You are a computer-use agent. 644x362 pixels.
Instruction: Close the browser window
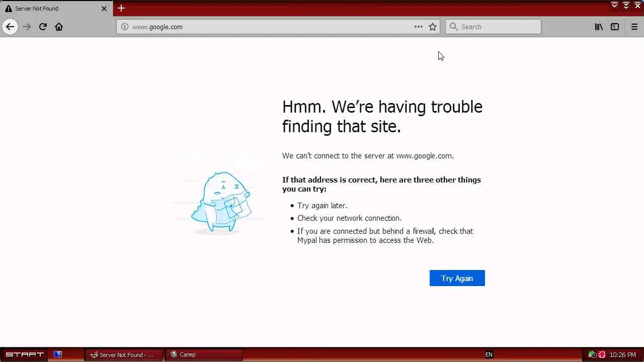[637, 6]
